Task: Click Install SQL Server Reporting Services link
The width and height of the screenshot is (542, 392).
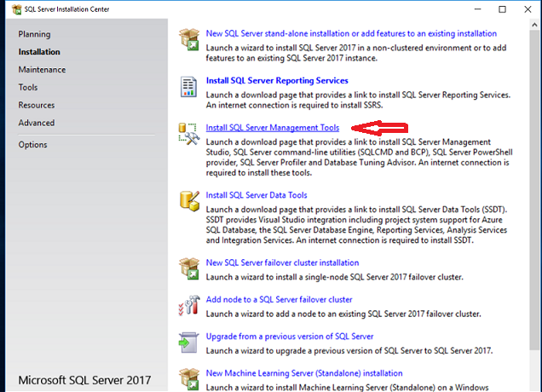Action: coord(277,81)
